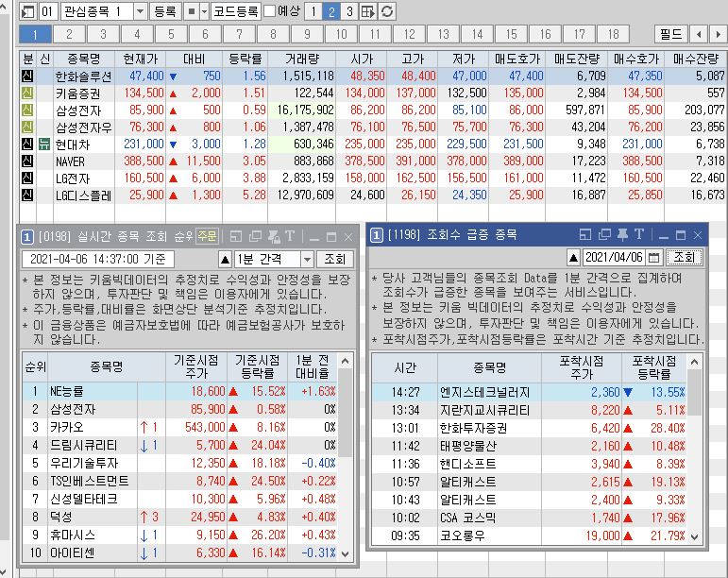Click the watchlist panel layout icon
This screenshot has height=578, width=728.
(x=28, y=11)
